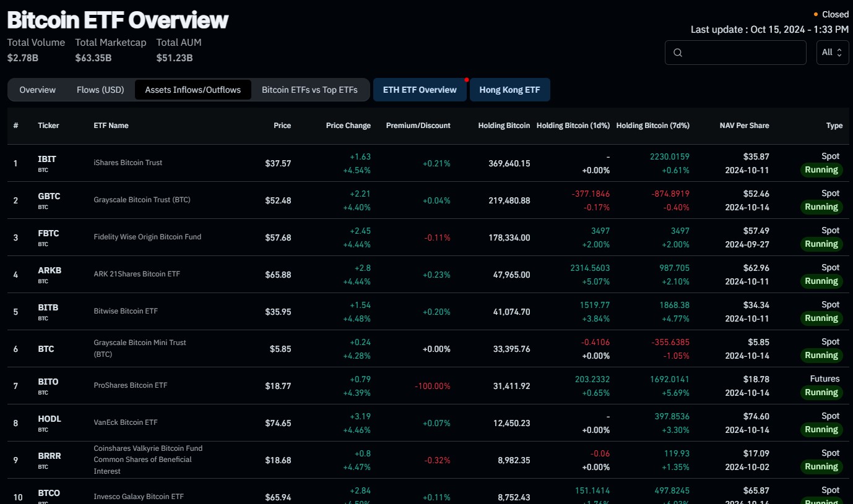Image resolution: width=853 pixels, height=504 pixels.
Task: Click Total Volume value $2.78B
Action: click(x=23, y=58)
